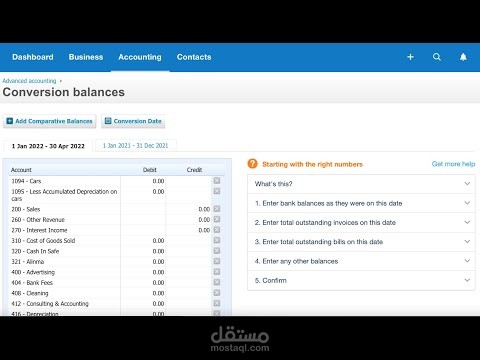Open the Get more help link
The width and height of the screenshot is (480, 360).
tap(453, 164)
